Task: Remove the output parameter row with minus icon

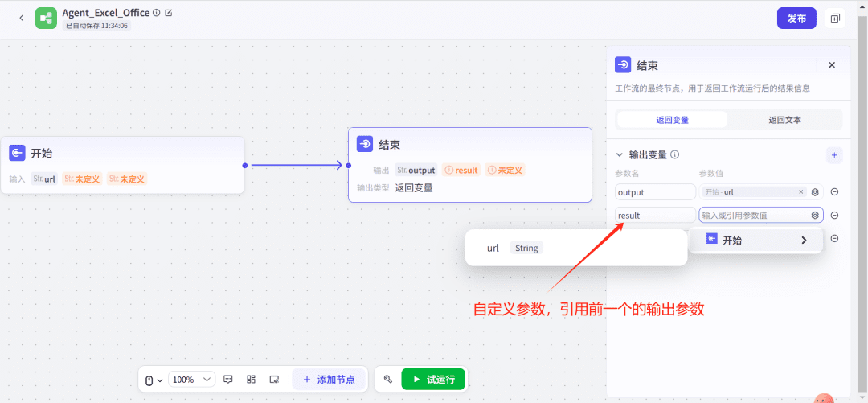Action: point(834,192)
